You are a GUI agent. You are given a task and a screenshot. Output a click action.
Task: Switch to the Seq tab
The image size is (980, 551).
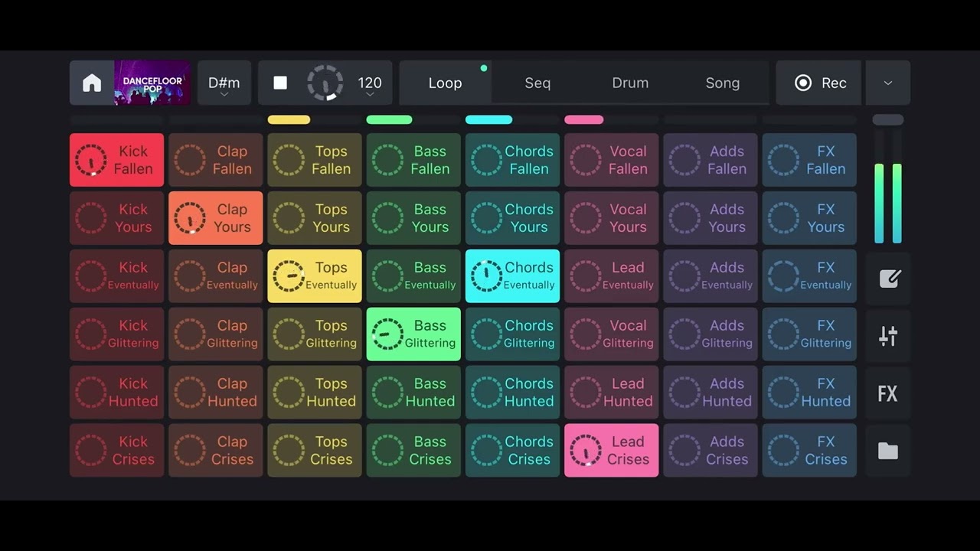pyautogui.click(x=537, y=83)
